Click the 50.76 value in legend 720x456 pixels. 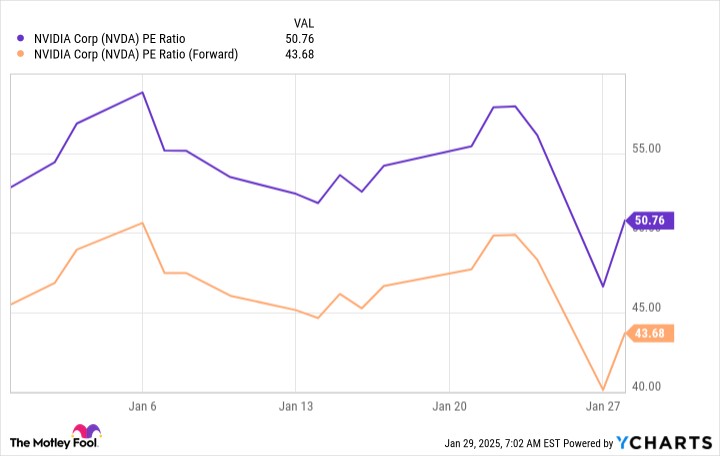pos(299,39)
